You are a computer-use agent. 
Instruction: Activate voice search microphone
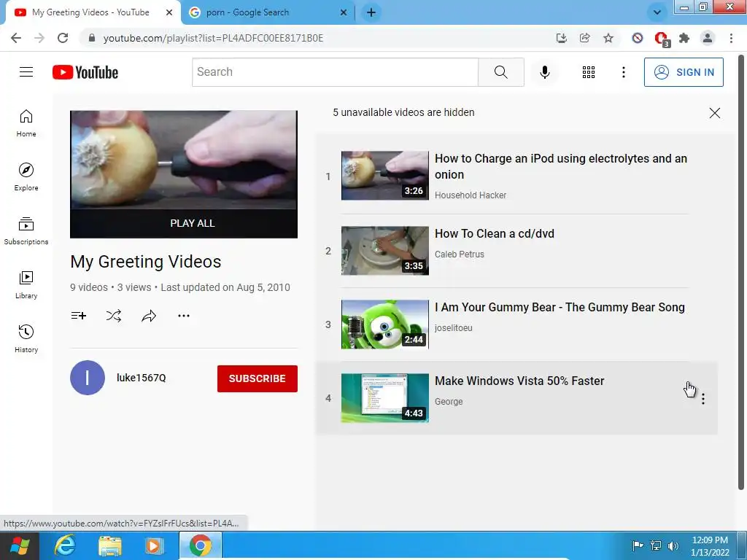[544, 72]
